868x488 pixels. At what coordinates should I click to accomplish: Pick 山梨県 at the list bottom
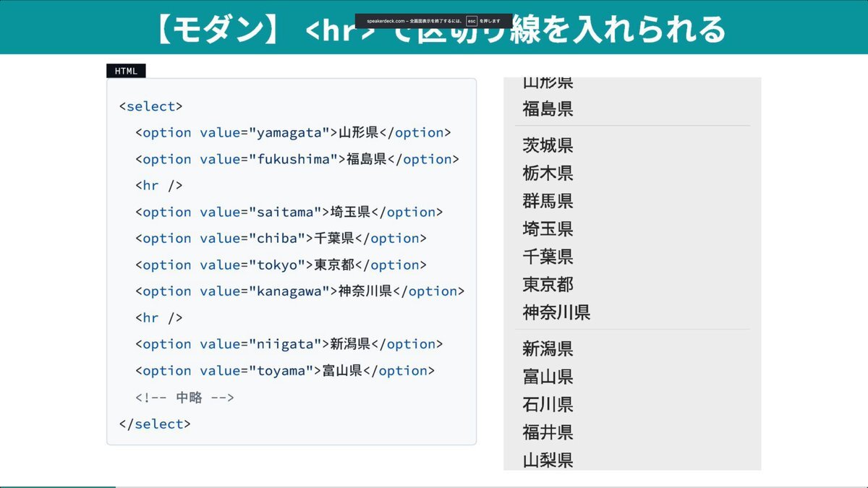(548, 460)
